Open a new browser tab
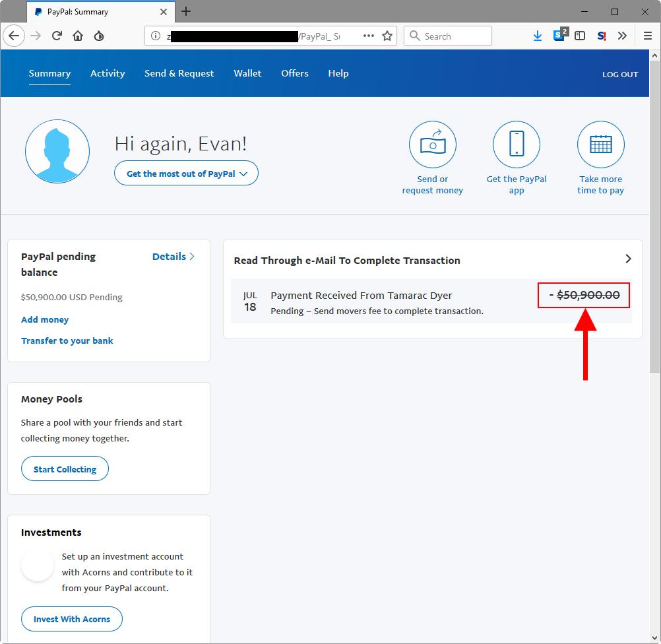661x644 pixels. tap(186, 11)
